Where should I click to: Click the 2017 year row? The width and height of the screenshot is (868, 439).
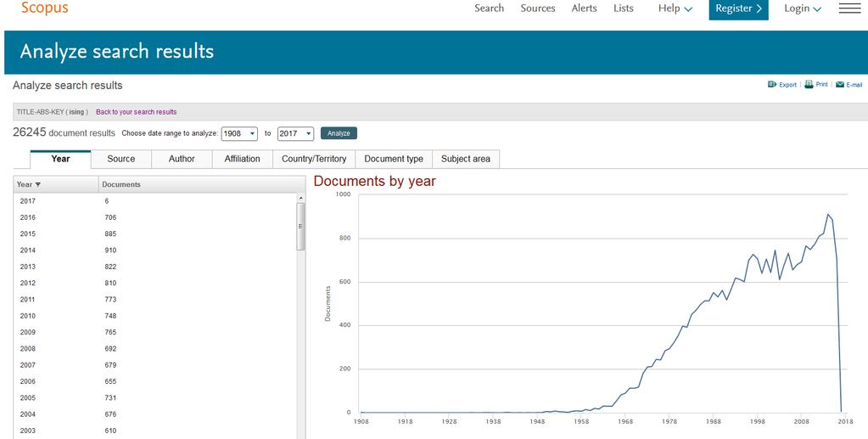pos(155,201)
